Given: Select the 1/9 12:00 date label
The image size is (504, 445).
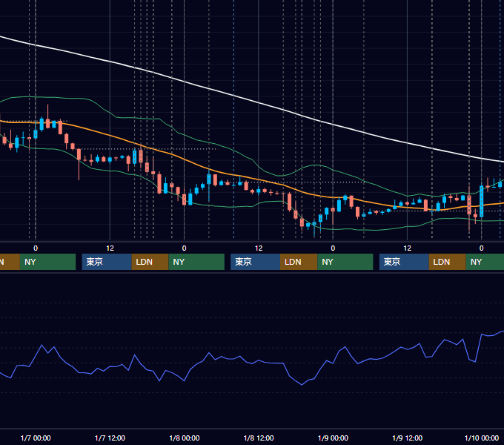Looking at the screenshot, I should (407, 438).
